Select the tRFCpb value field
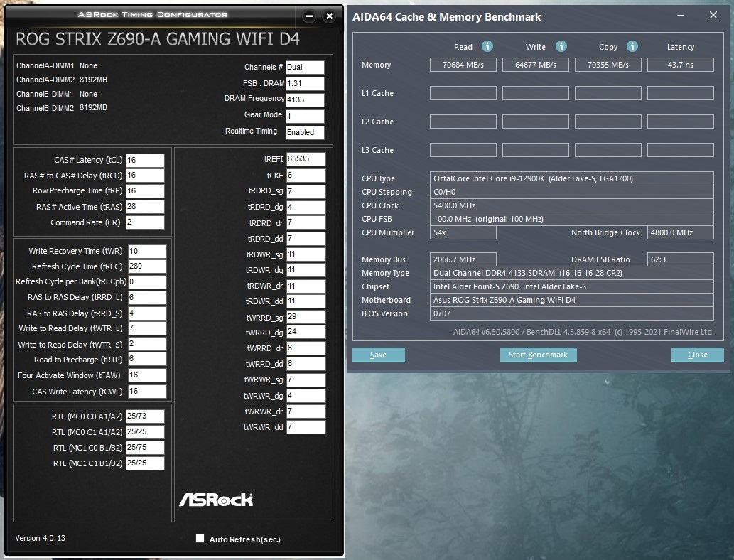734x560 pixels. tap(147, 282)
